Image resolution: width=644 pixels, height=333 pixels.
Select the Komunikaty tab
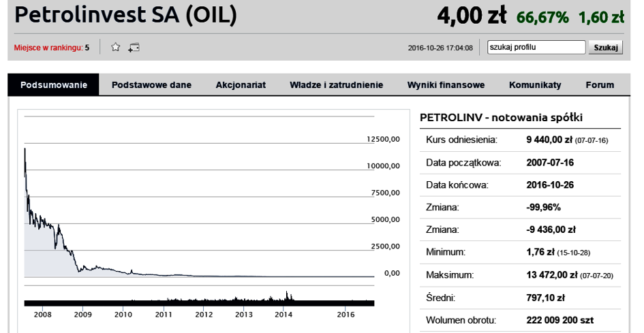(x=535, y=85)
